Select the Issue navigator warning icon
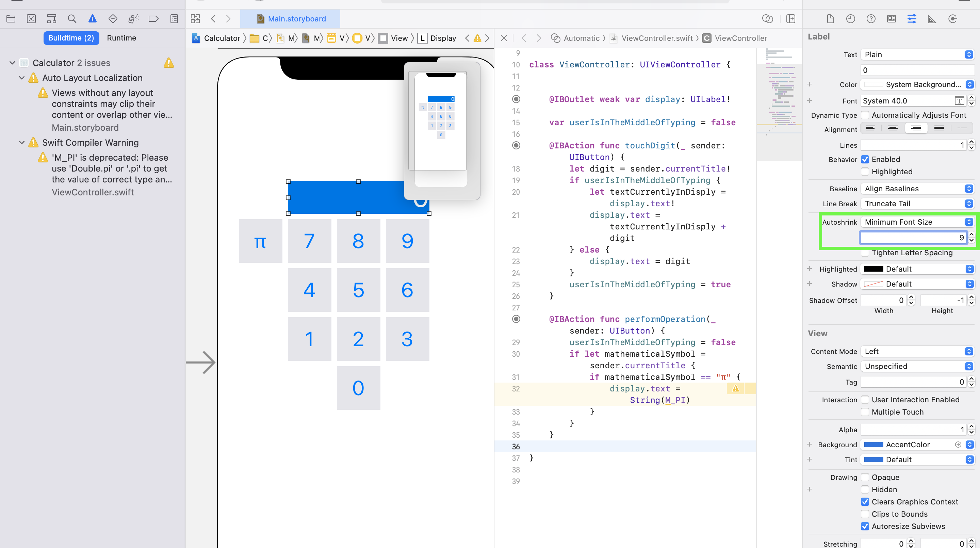Viewport: 980px width, 548px height. pos(93,19)
